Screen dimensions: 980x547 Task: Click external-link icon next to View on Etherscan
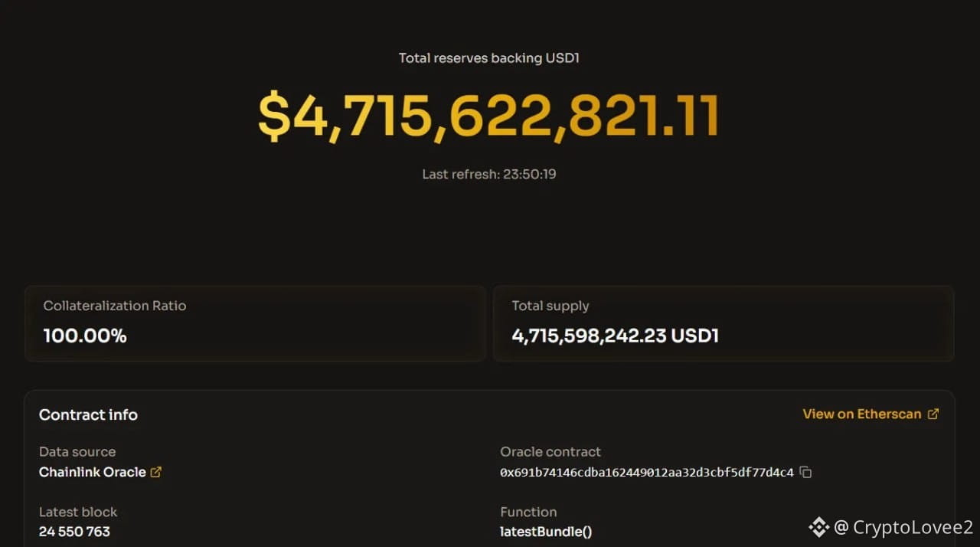[933, 414]
